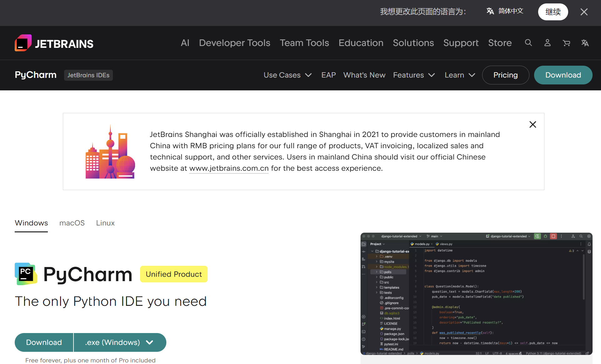Expand the Use Cases dropdown
The image size is (601, 364).
288,75
